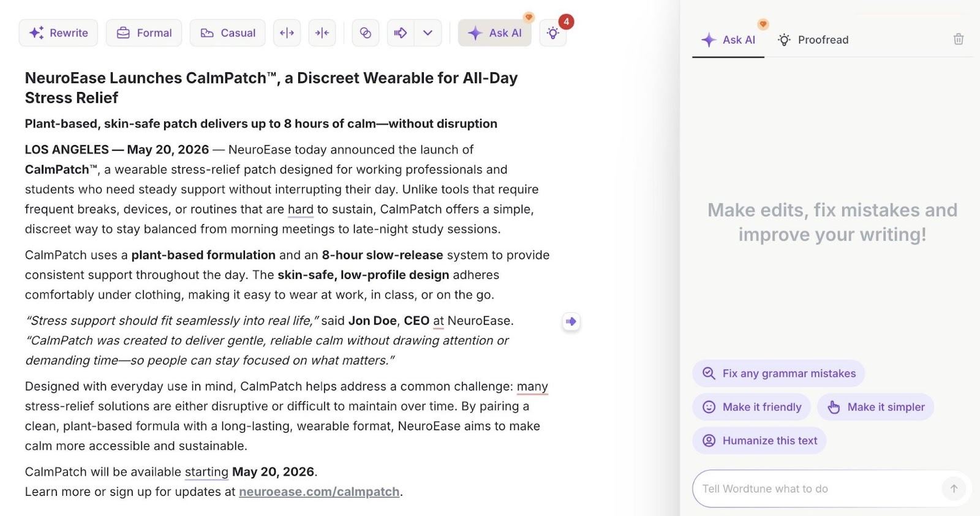Screen dimensions: 980x516
Task: Click the toolbar arrow icon beside the chevron
Action: pyautogui.click(x=401, y=33)
